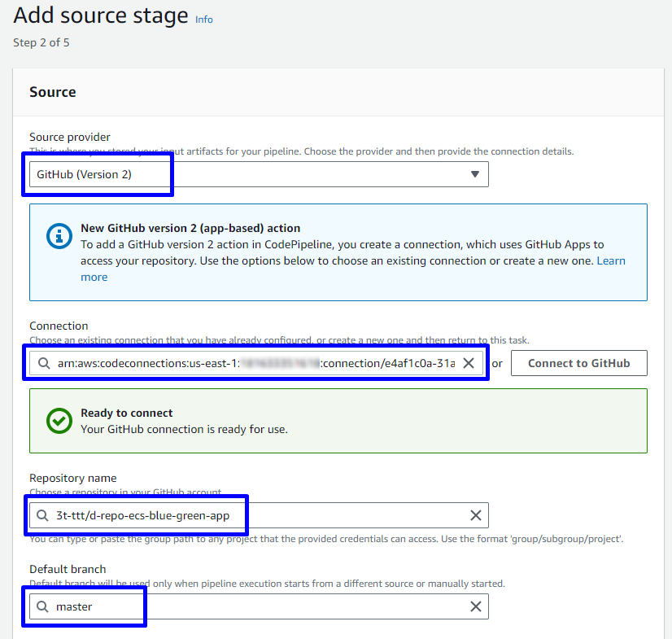
Task: Select the Default branch input field
Action: (x=260, y=606)
